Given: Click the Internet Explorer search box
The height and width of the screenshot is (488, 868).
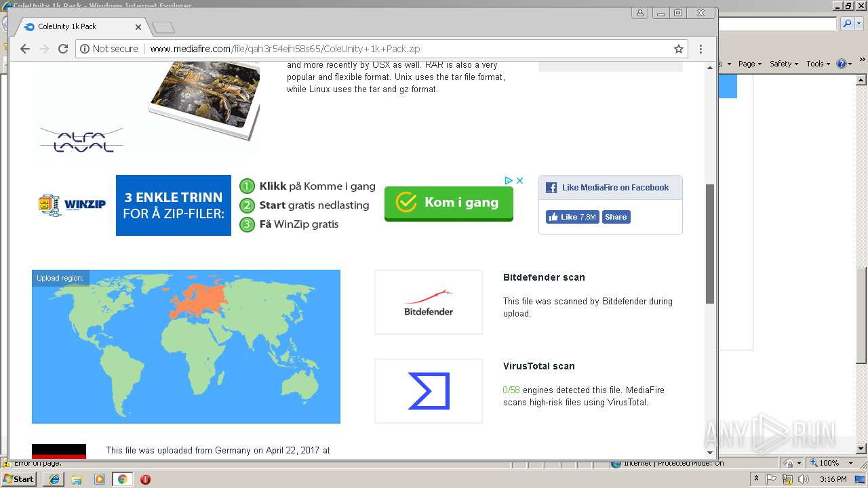Looking at the screenshot, I should click(778, 24).
